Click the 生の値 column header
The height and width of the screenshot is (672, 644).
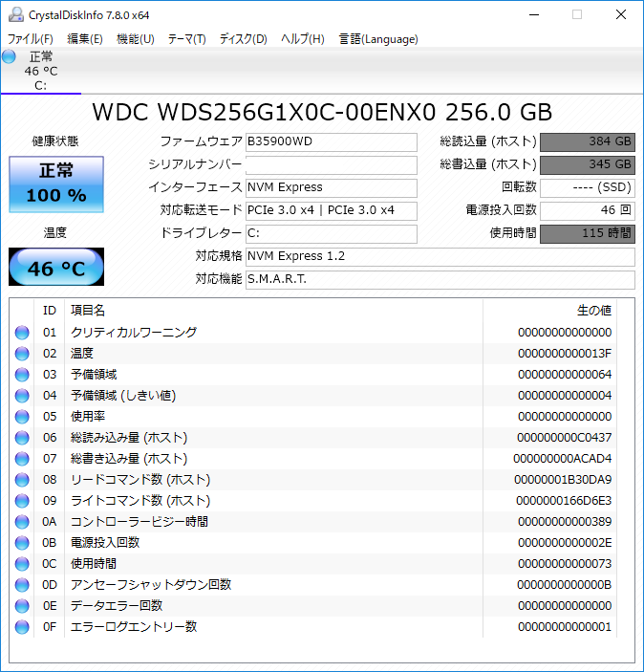[549, 311]
